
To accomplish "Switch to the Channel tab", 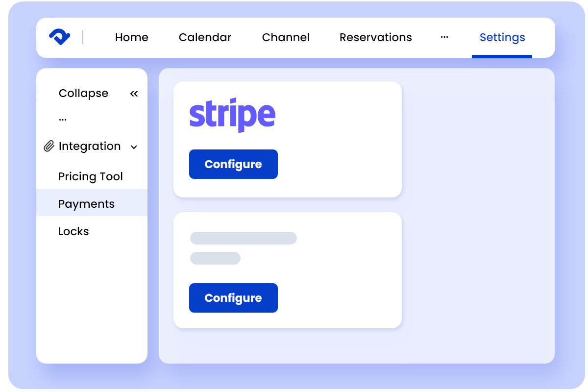I will coord(286,37).
